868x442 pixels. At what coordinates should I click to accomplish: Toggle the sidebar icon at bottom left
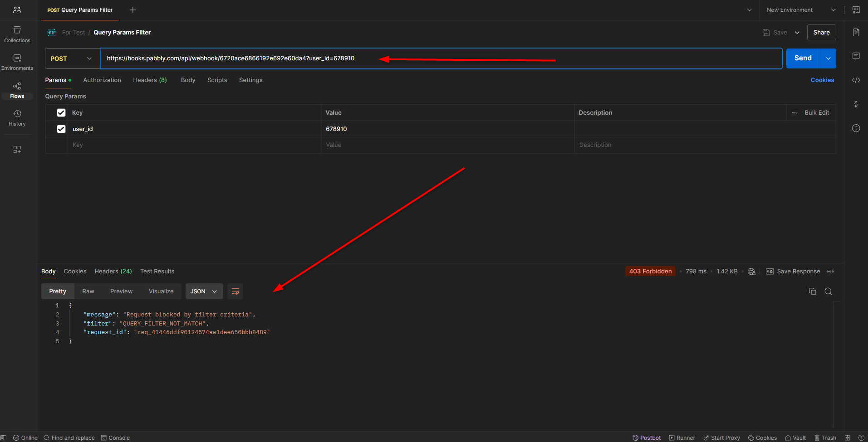point(4,437)
